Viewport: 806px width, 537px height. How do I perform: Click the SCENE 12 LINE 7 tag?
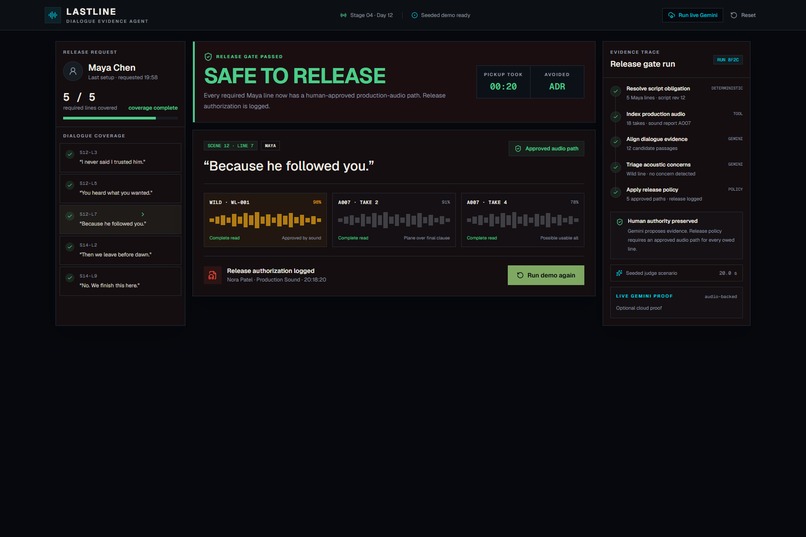(x=230, y=146)
